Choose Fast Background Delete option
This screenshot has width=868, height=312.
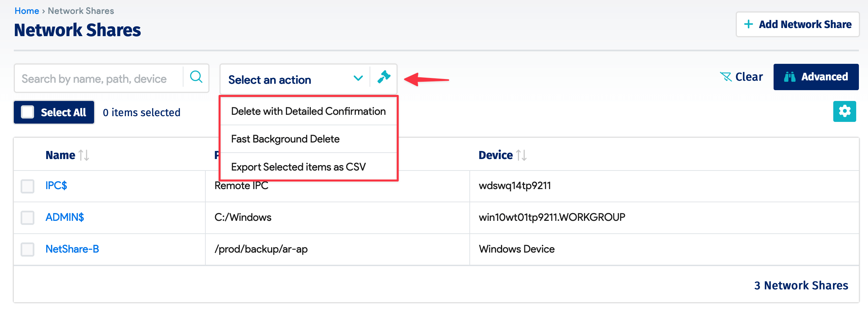tap(285, 139)
